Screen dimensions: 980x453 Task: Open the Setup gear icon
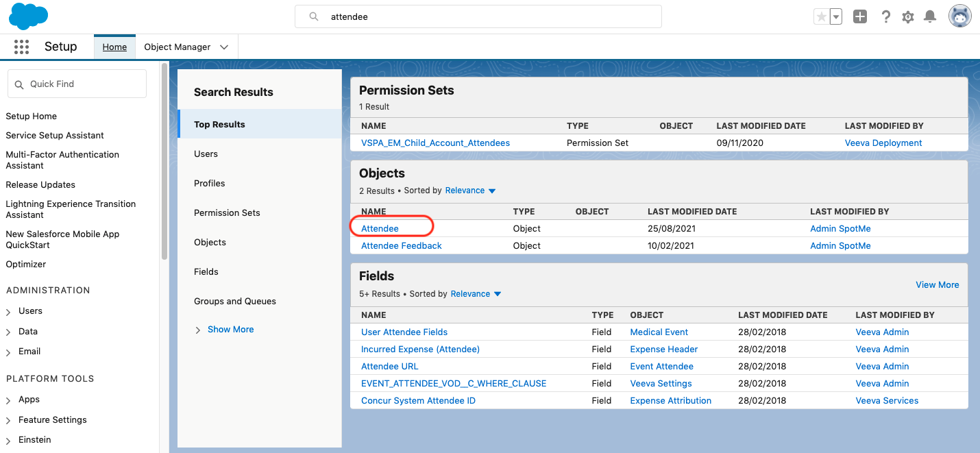(908, 17)
